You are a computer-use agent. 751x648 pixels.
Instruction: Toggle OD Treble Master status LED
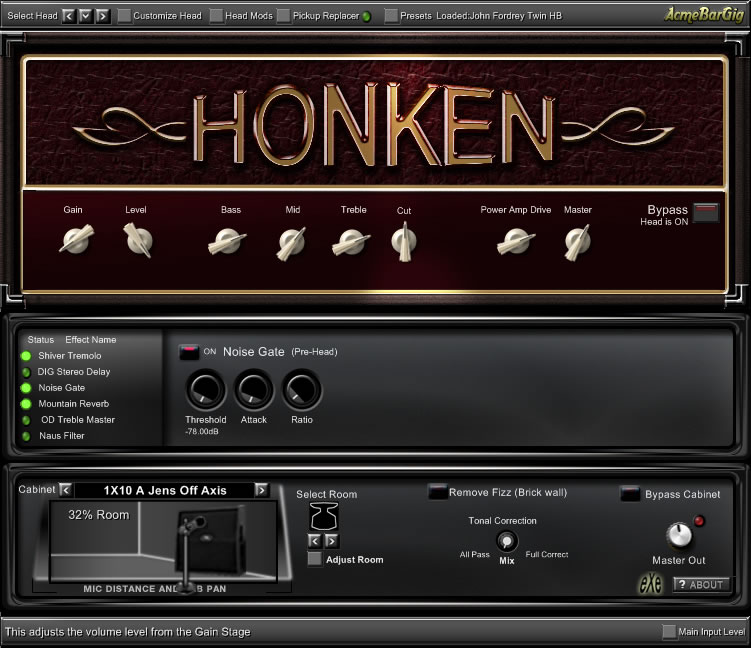pyautogui.click(x=26, y=420)
